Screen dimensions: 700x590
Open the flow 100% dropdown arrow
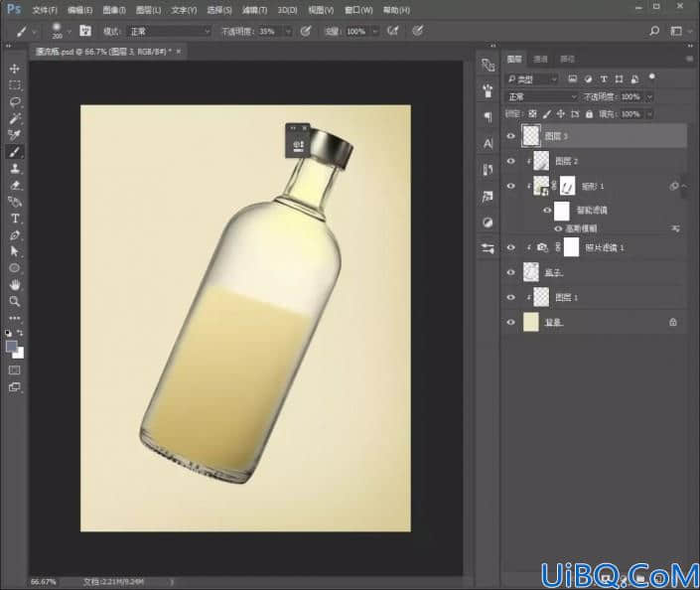pyautogui.click(x=375, y=31)
